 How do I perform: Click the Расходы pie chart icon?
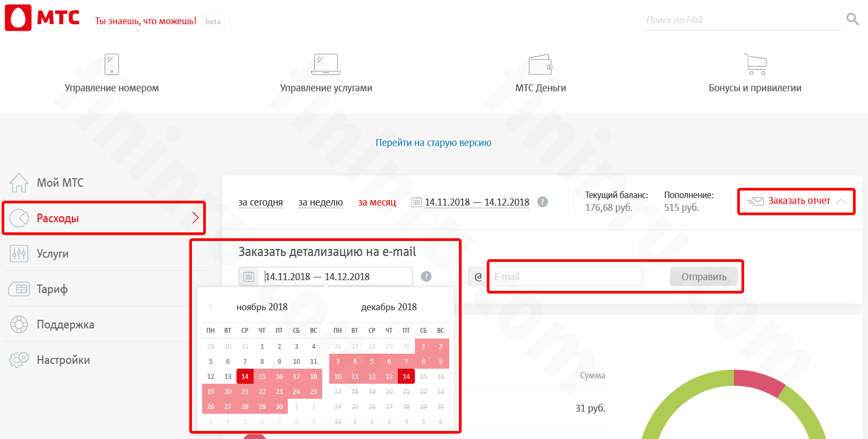[19, 218]
